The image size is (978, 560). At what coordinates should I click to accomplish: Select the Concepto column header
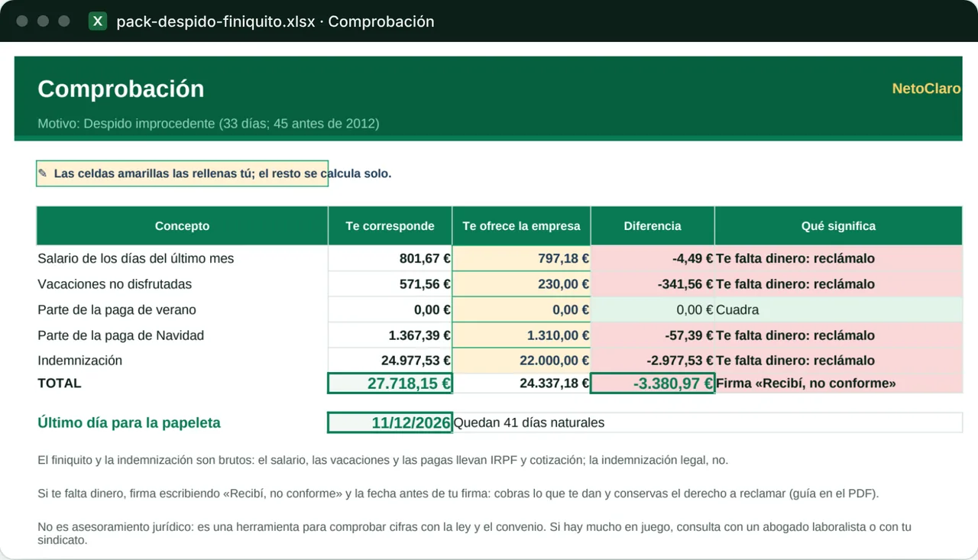(182, 225)
